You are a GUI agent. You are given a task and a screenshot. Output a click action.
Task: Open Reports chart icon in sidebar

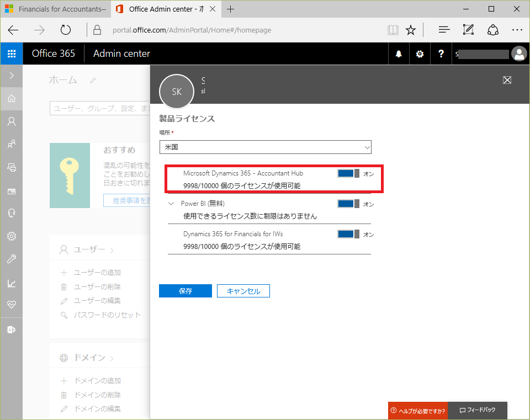coord(12,283)
